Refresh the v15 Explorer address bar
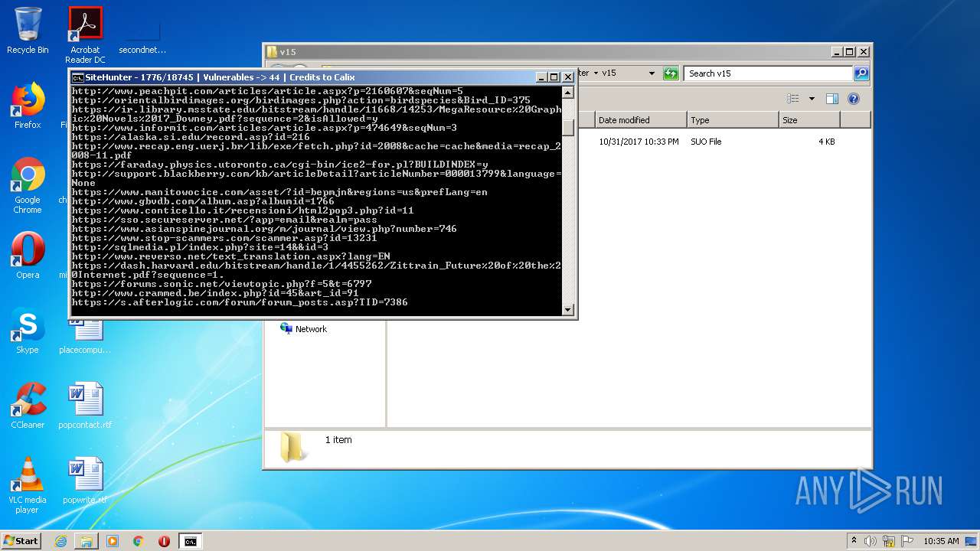Image resolution: width=980 pixels, height=551 pixels. (x=671, y=73)
